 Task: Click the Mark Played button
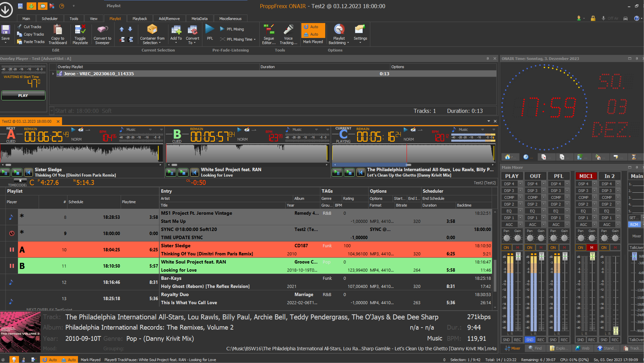tap(313, 42)
